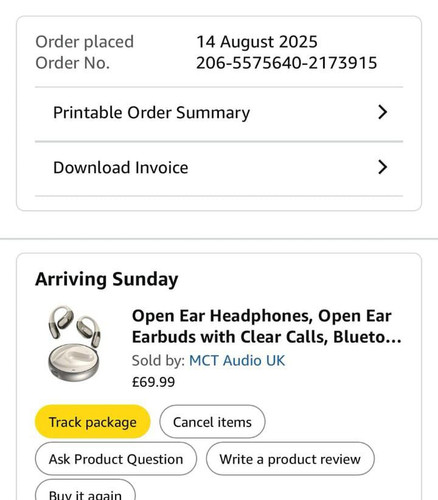Click the yellow Track package button
The image size is (438, 500).
(93, 422)
